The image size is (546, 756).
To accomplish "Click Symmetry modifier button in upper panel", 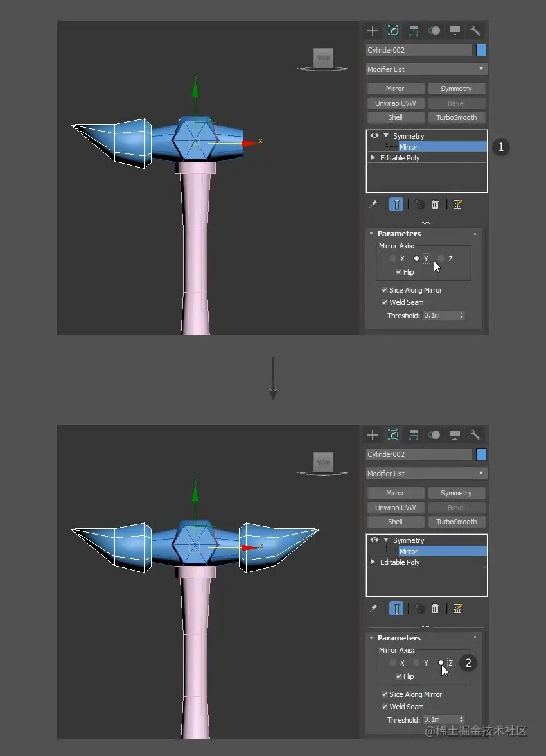I will pyautogui.click(x=456, y=89).
